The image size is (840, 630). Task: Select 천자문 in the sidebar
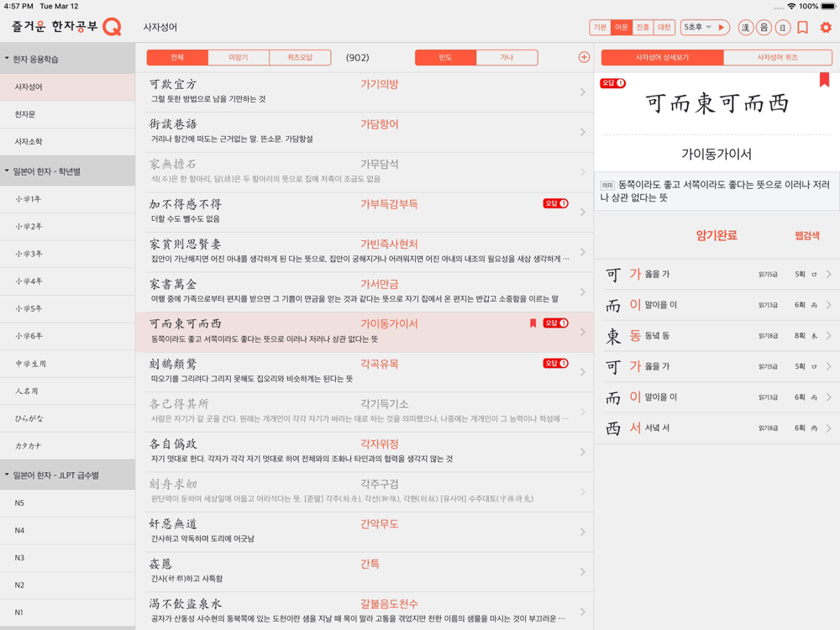coord(67,114)
